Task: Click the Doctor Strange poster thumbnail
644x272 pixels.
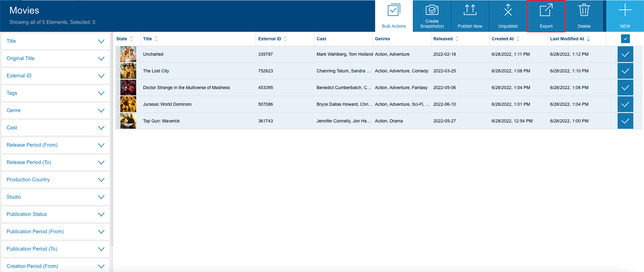Action: (x=128, y=88)
